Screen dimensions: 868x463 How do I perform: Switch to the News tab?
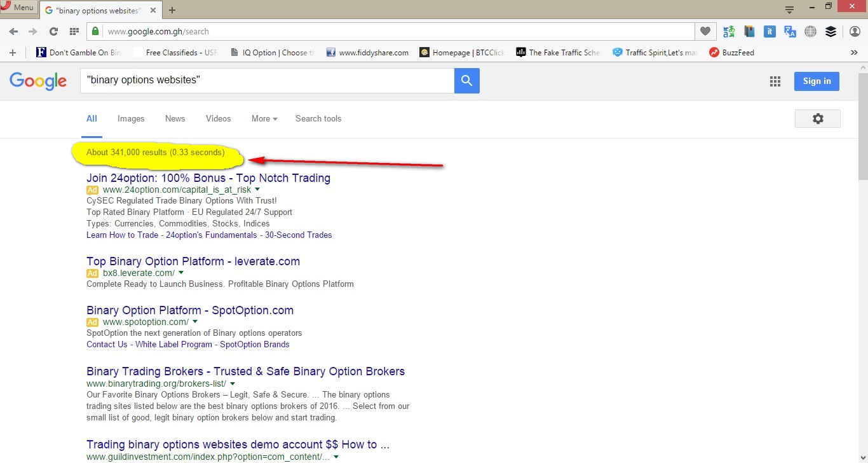[x=175, y=118]
